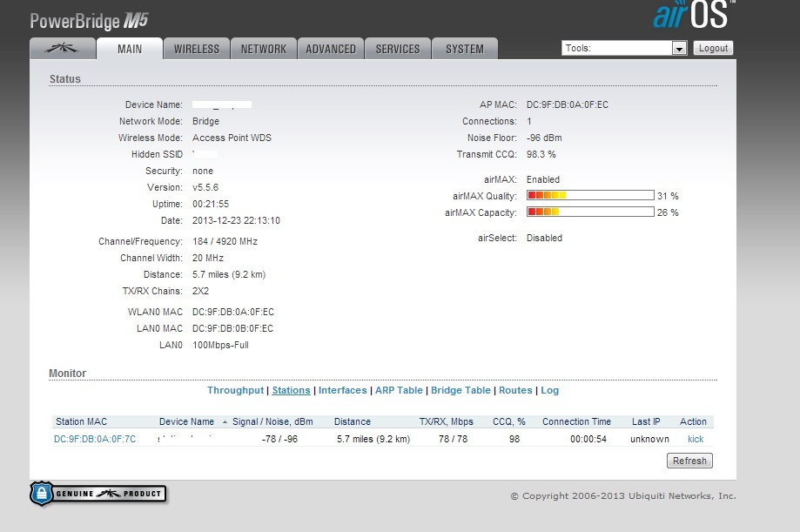Switch to the MAIN tab
The width and height of the screenshot is (800, 532).
[130, 49]
